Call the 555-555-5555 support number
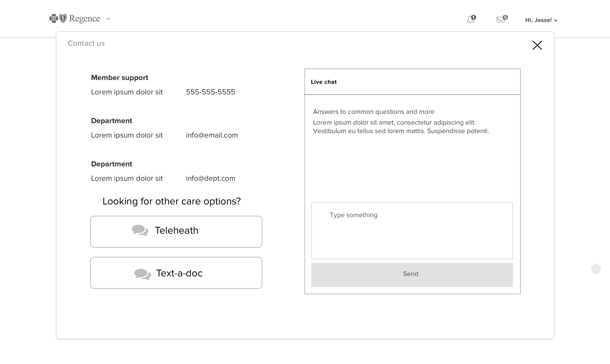This screenshot has width=610, height=364. tap(210, 92)
